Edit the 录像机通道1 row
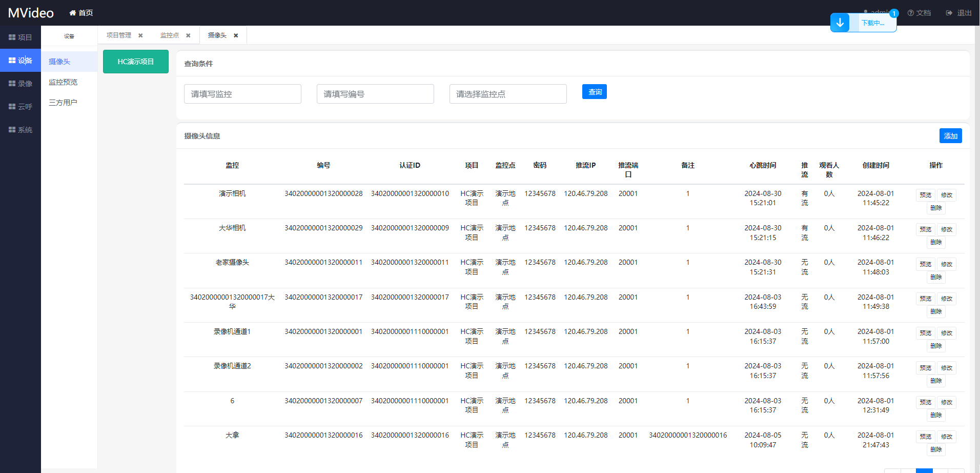This screenshot has width=980, height=473. pyautogui.click(x=947, y=333)
